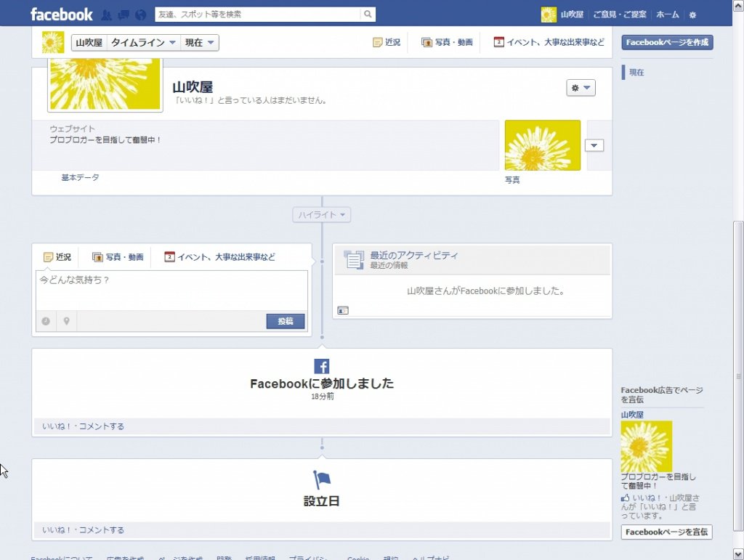Open タイムライン dropdown in sticky bar

pyautogui.click(x=144, y=43)
